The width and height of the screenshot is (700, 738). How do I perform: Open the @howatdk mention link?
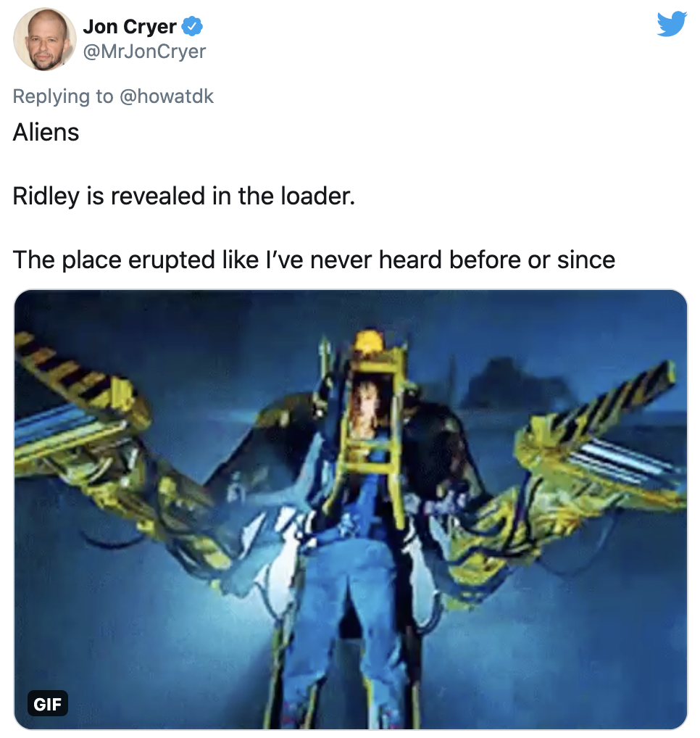167,96
